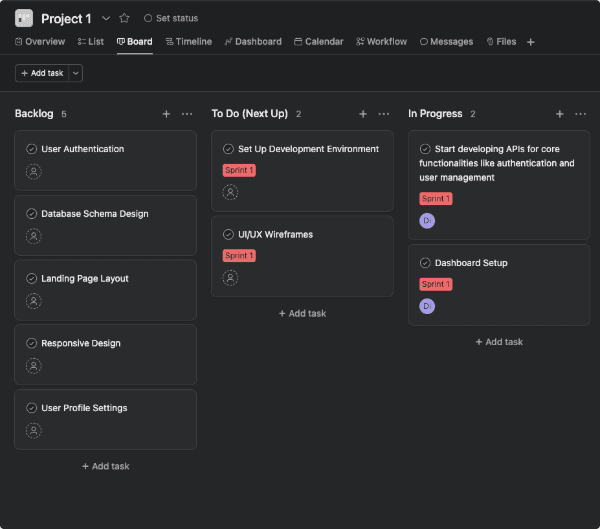Click Add task below To Do column
This screenshot has height=529, width=600.
(x=302, y=313)
